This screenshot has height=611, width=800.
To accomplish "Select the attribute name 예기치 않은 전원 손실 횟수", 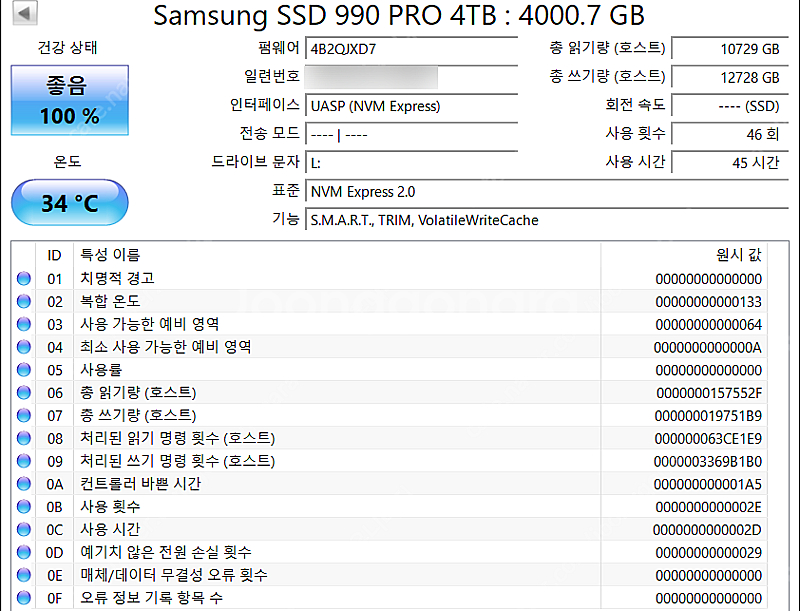I will point(165,552).
